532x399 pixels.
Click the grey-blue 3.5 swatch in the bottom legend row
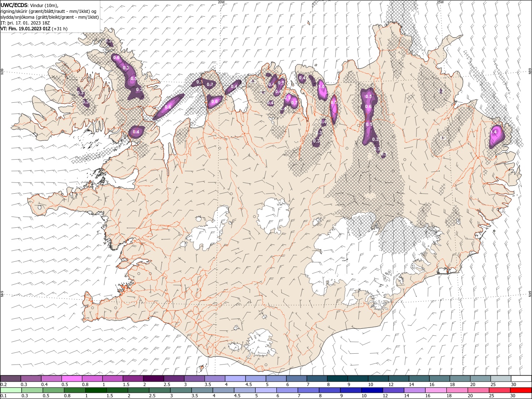[x=202, y=390]
